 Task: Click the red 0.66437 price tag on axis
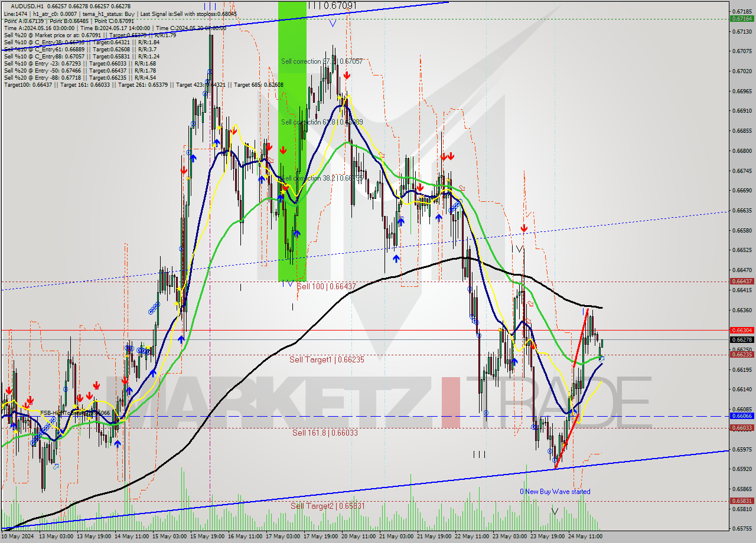click(742, 282)
